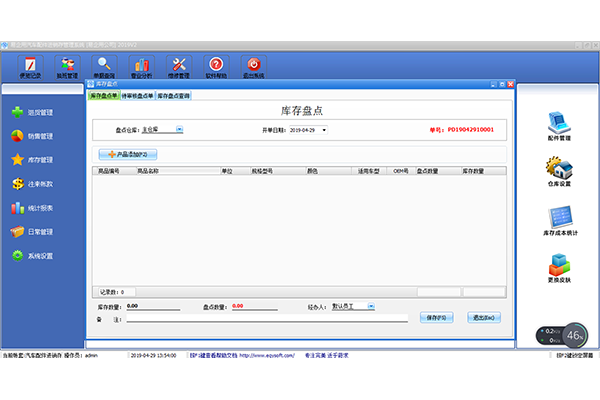Open the 配件管理 shortcut icon
Viewport: 600px width, 400px height.
click(x=559, y=126)
